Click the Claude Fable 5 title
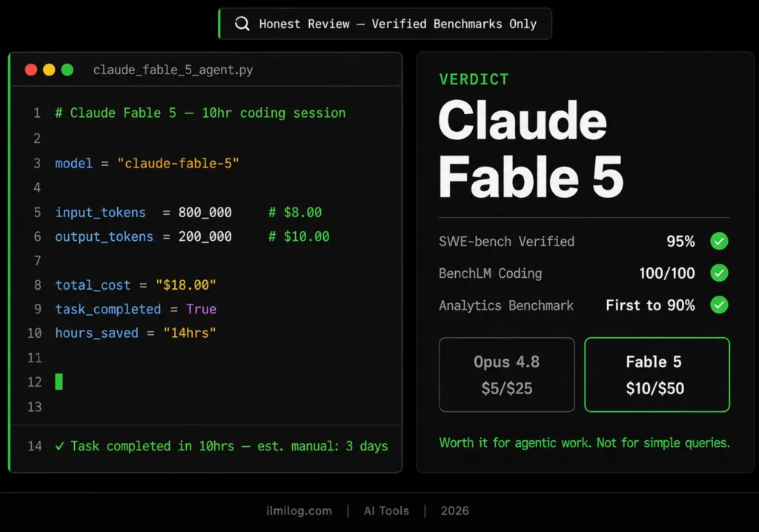 [x=531, y=149]
